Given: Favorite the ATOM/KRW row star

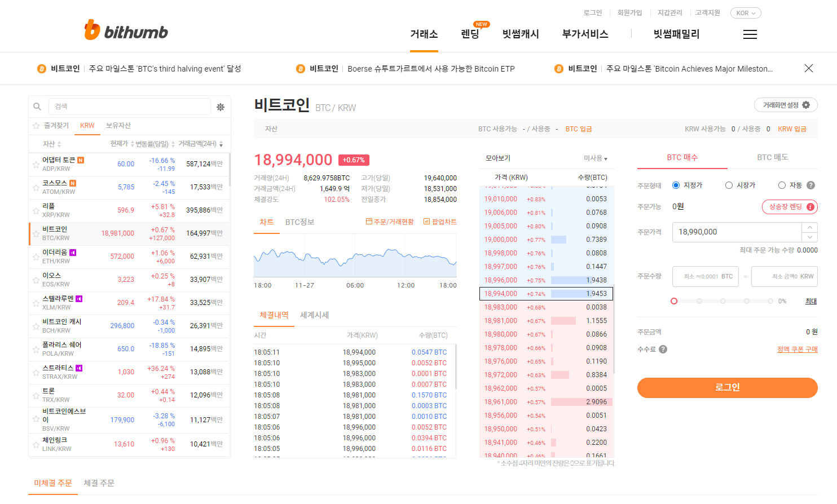Looking at the screenshot, I should [x=36, y=188].
